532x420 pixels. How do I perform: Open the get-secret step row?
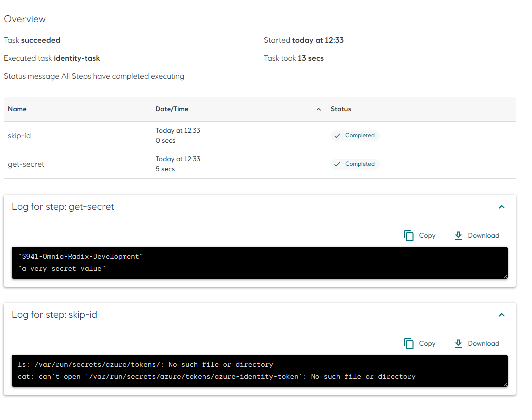click(26, 164)
